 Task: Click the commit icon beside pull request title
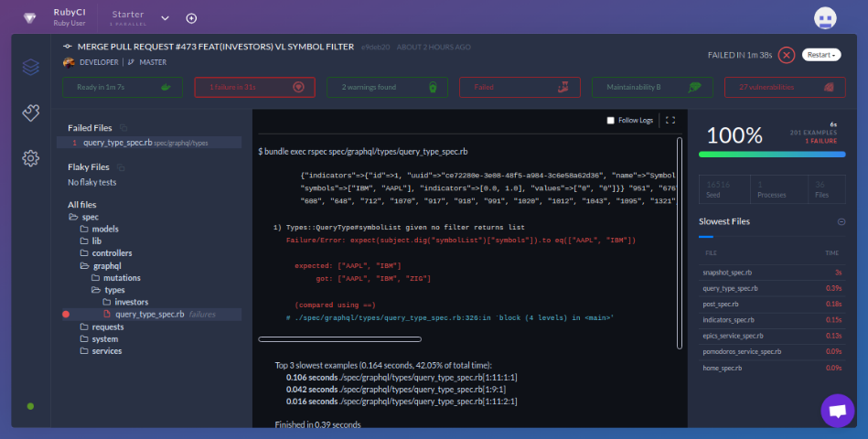[68, 47]
